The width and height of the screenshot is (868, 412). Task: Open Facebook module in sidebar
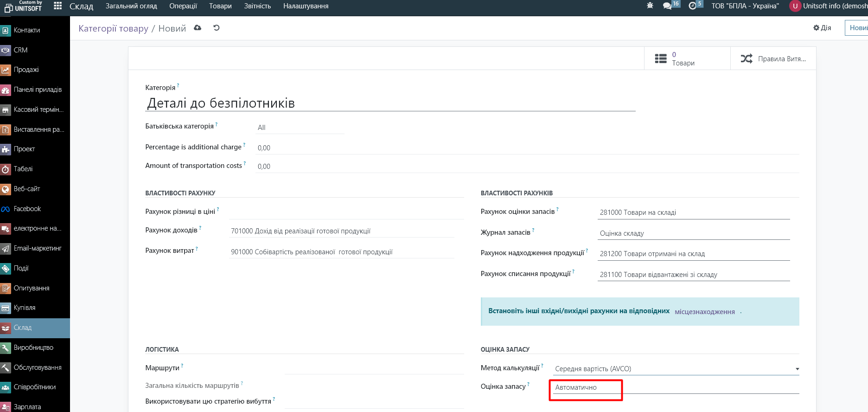27,209
